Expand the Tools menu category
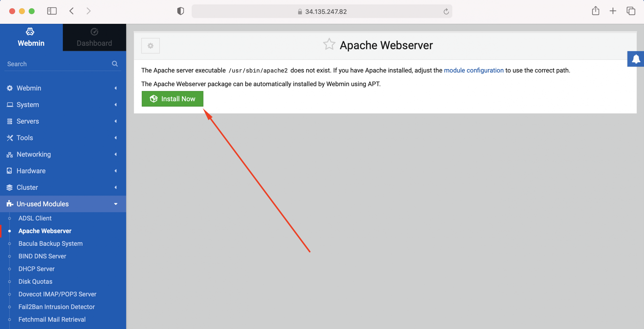Screen dimensions: 644x329 [63, 138]
